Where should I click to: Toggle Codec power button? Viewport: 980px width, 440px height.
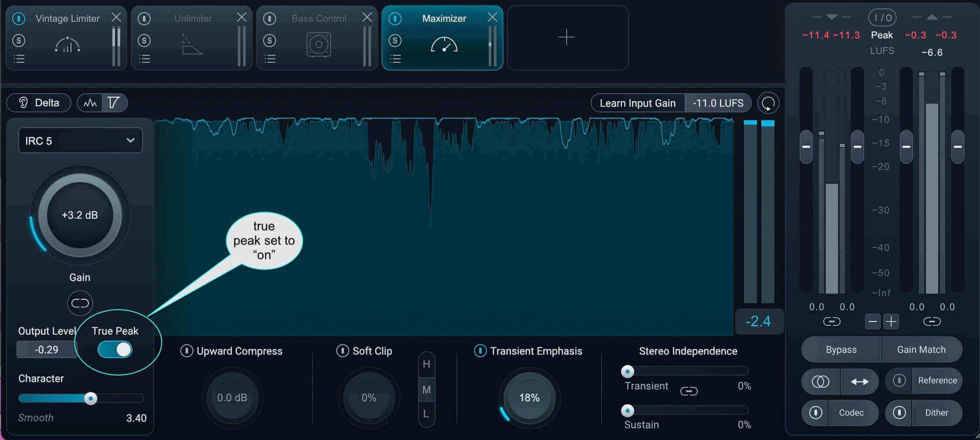pos(815,413)
